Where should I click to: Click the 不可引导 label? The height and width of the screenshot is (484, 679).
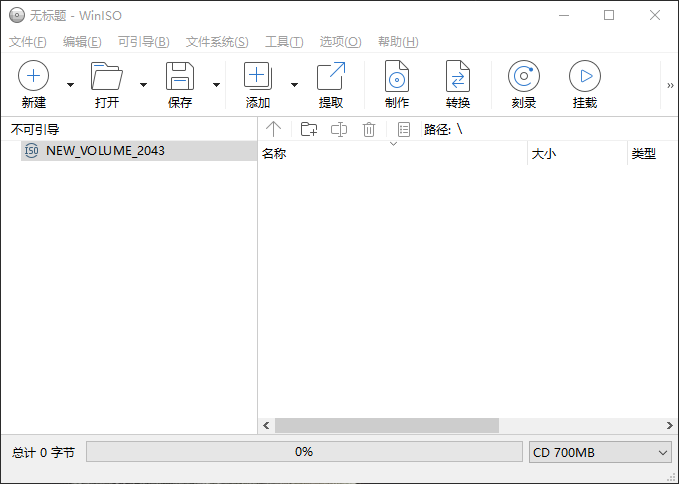35,129
